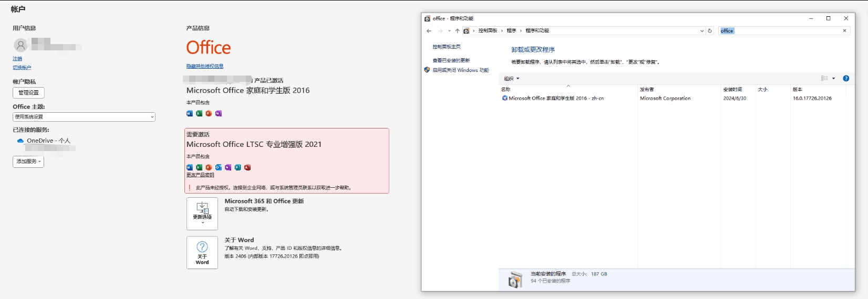868x299 pixels.
Task: Click the Word icon in Office LTSC 2021 box
Action: point(190,167)
